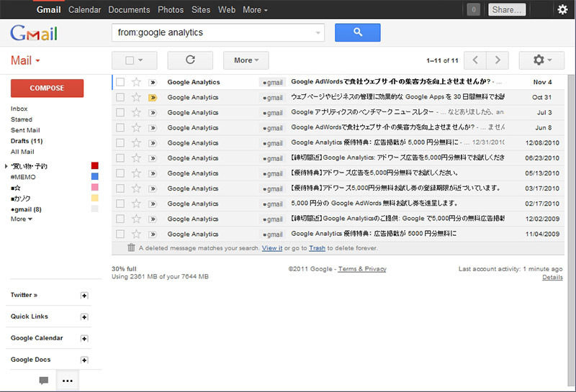Image resolution: width=576 pixels, height=392 pixels.
Task: Check the 06/23/2010 email checkbox
Action: pyautogui.click(x=120, y=158)
